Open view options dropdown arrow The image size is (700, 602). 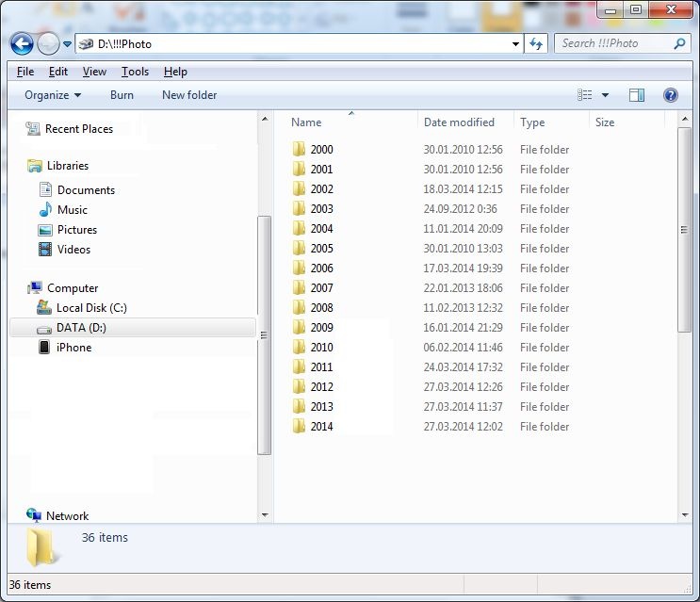point(605,95)
